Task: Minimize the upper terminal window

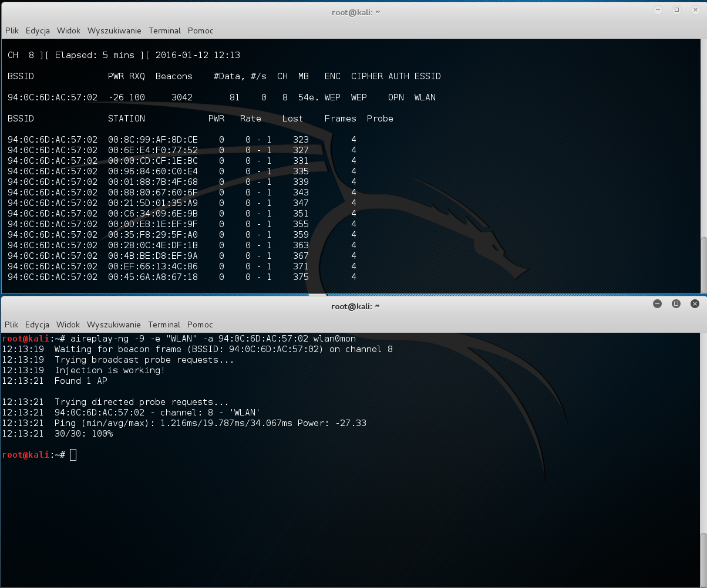Action: point(658,10)
